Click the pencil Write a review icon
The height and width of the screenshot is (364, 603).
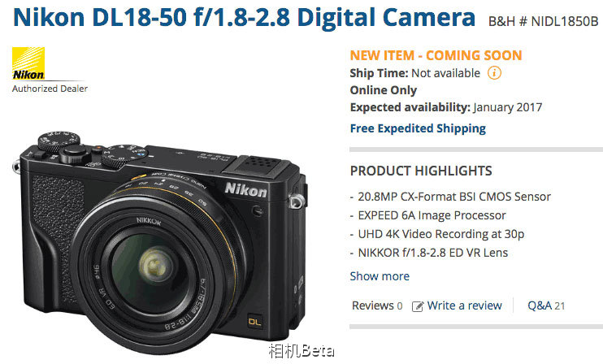(x=418, y=306)
